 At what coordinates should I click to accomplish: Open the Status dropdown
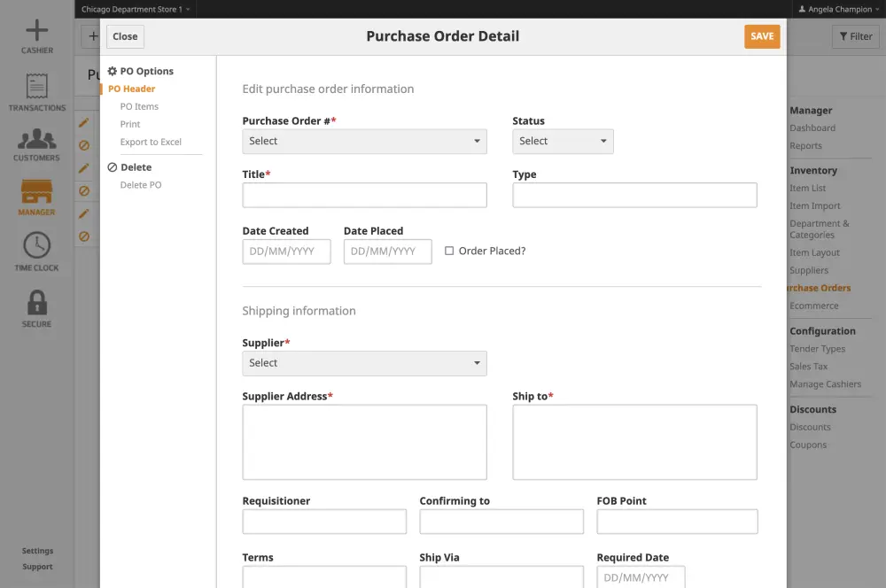[x=563, y=141]
